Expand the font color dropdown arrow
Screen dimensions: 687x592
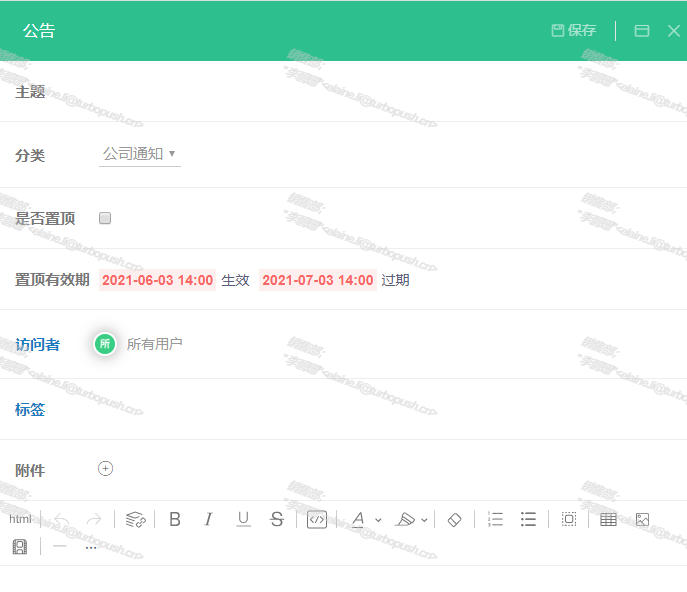tap(378, 520)
